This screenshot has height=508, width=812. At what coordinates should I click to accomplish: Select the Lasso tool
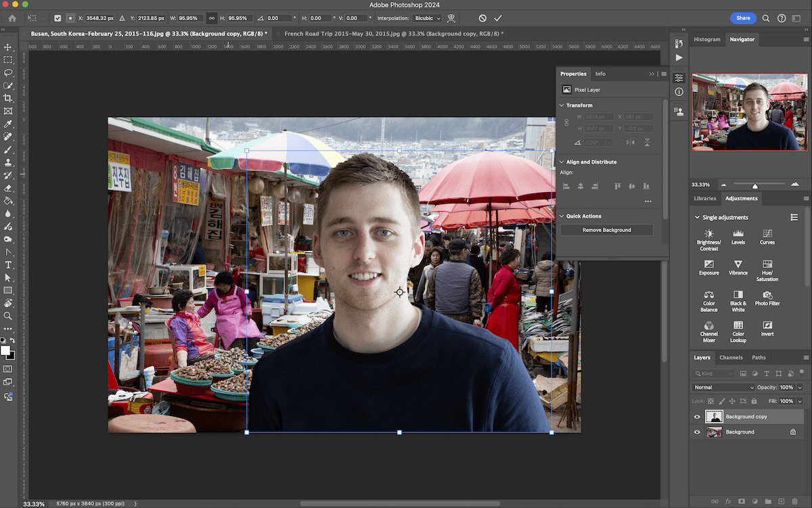point(8,72)
